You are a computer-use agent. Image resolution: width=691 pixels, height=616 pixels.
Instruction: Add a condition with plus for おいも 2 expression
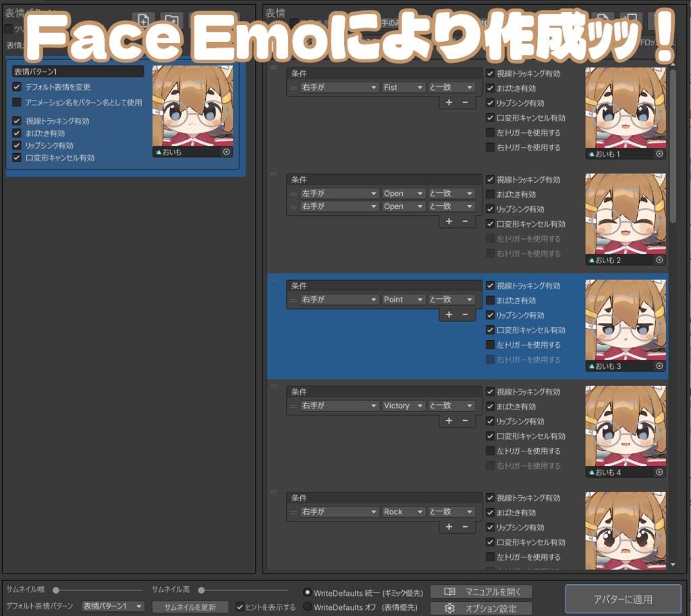449,221
